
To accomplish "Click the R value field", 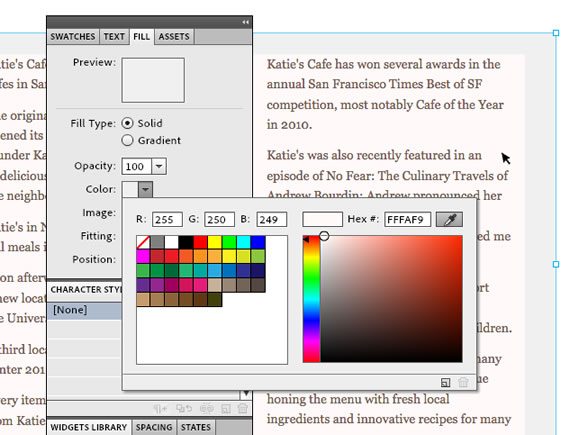I will click(167, 219).
